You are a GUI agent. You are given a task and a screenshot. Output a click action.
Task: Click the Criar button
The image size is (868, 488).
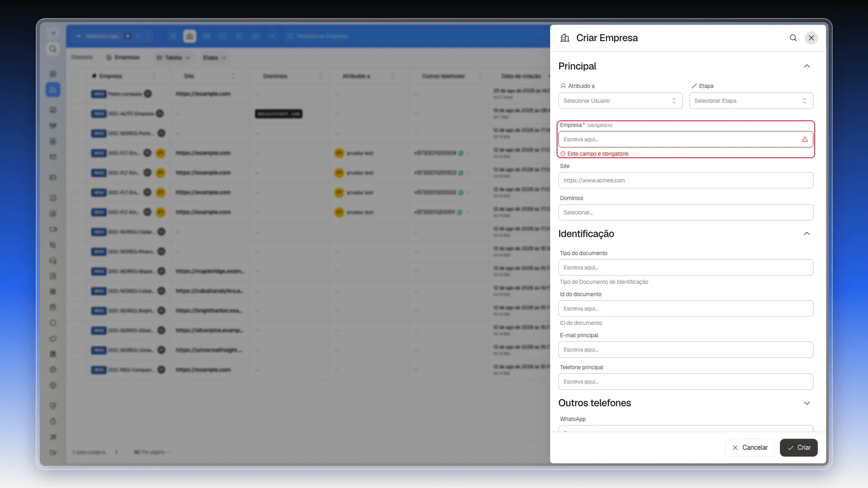click(x=798, y=448)
